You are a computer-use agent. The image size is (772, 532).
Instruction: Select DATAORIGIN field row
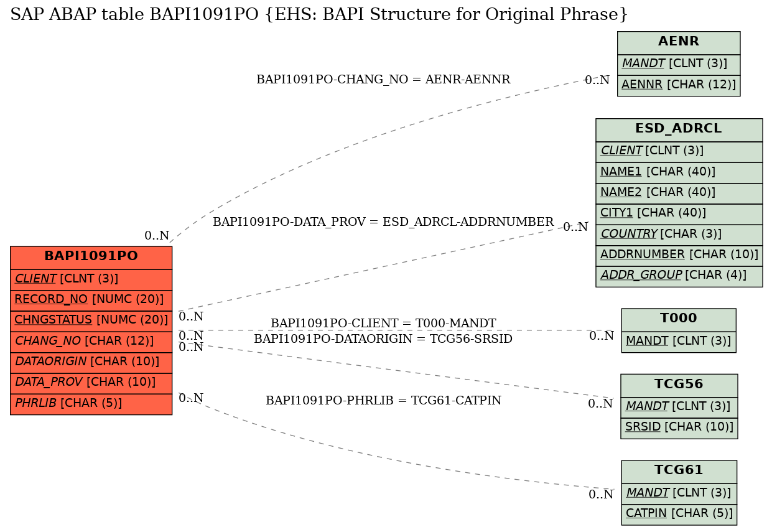click(x=91, y=362)
